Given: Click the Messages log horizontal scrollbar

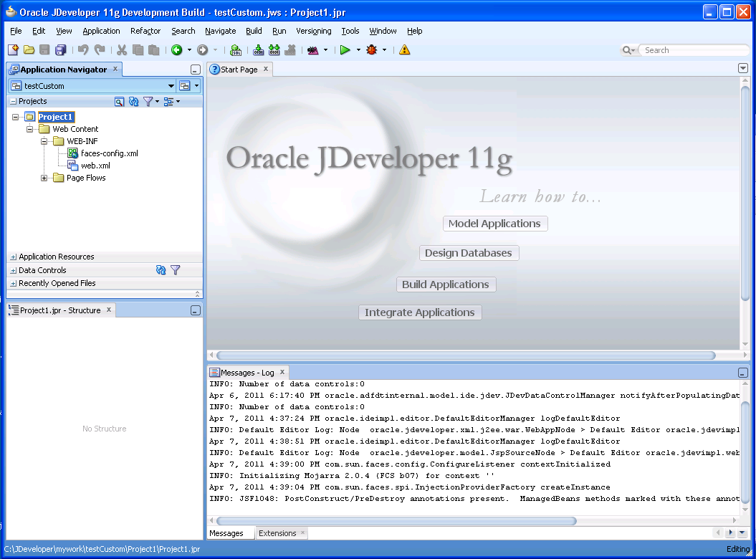Looking at the screenshot, I should [396, 521].
